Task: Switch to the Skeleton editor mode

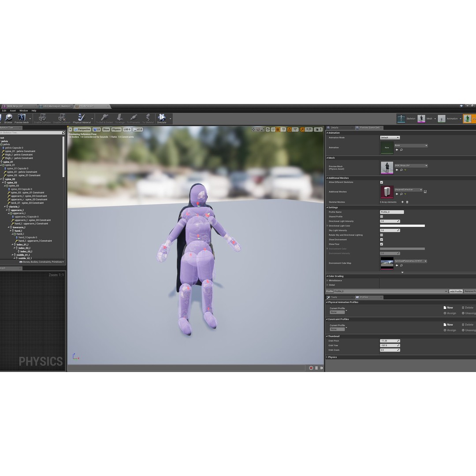Action: 406,119
